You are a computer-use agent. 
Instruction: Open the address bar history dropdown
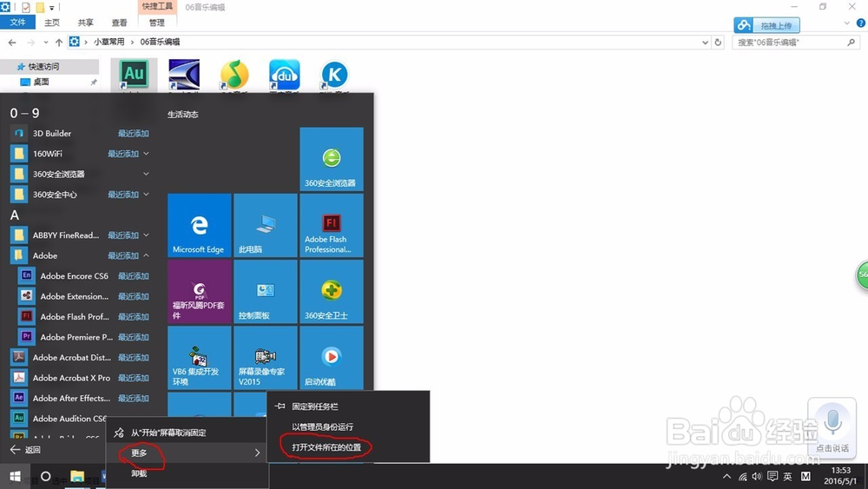[x=705, y=42]
